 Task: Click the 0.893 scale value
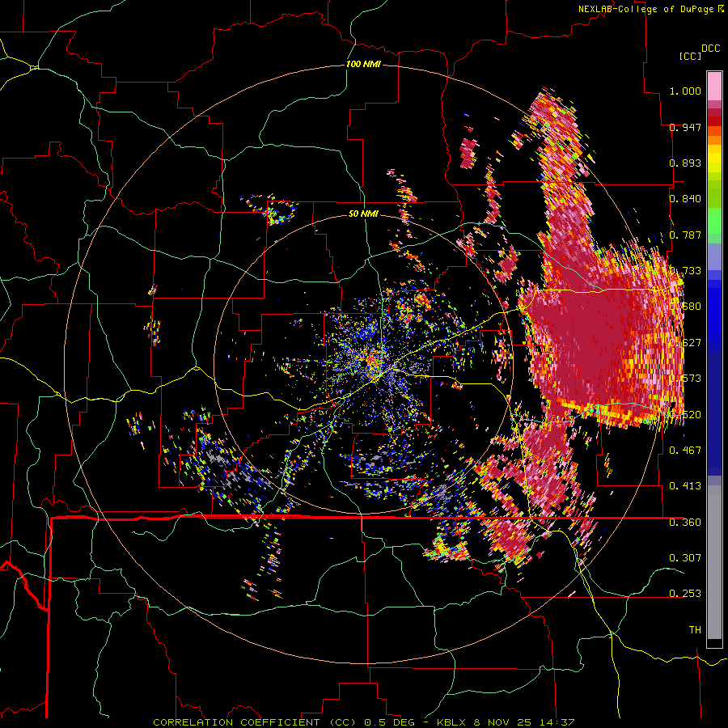(x=685, y=163)
